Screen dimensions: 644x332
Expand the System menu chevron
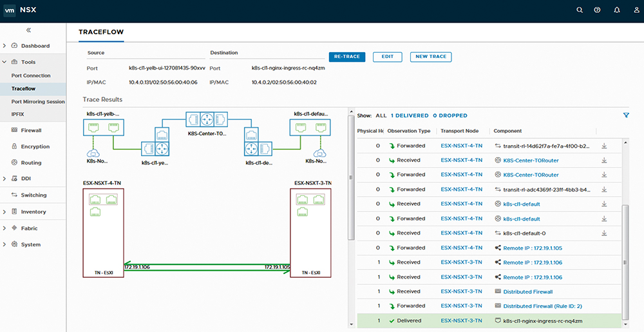[4, 244]
